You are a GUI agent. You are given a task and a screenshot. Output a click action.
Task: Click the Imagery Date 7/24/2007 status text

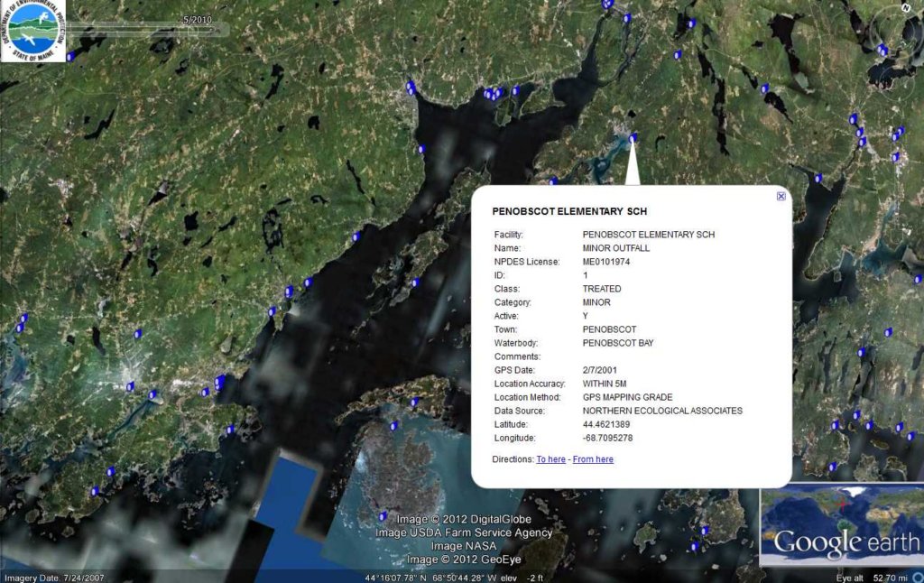(54, 578)
